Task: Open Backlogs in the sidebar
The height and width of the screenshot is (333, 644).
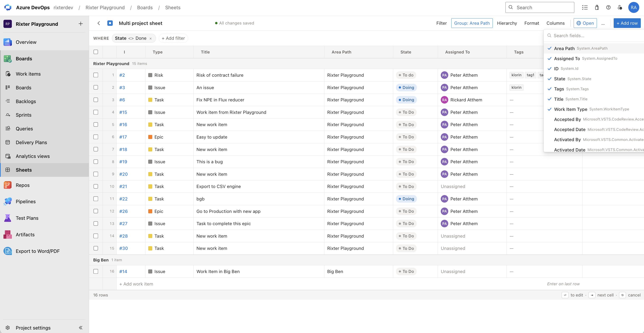Action: click(45, 101)
